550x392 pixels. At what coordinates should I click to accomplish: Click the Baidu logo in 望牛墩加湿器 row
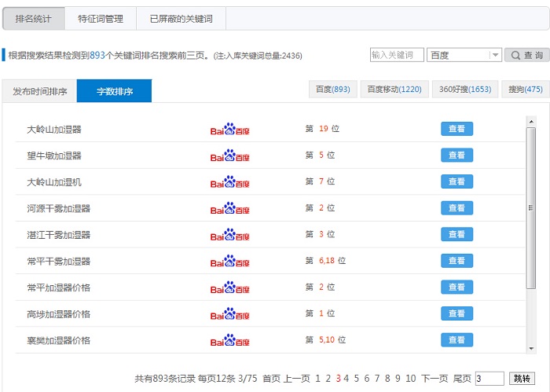coord(229,156)
